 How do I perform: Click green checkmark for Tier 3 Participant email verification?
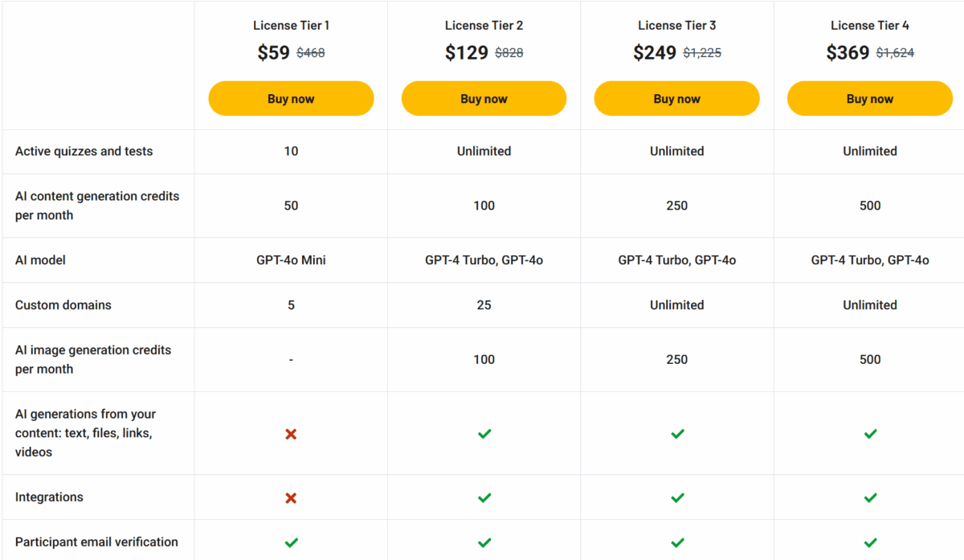677,542
